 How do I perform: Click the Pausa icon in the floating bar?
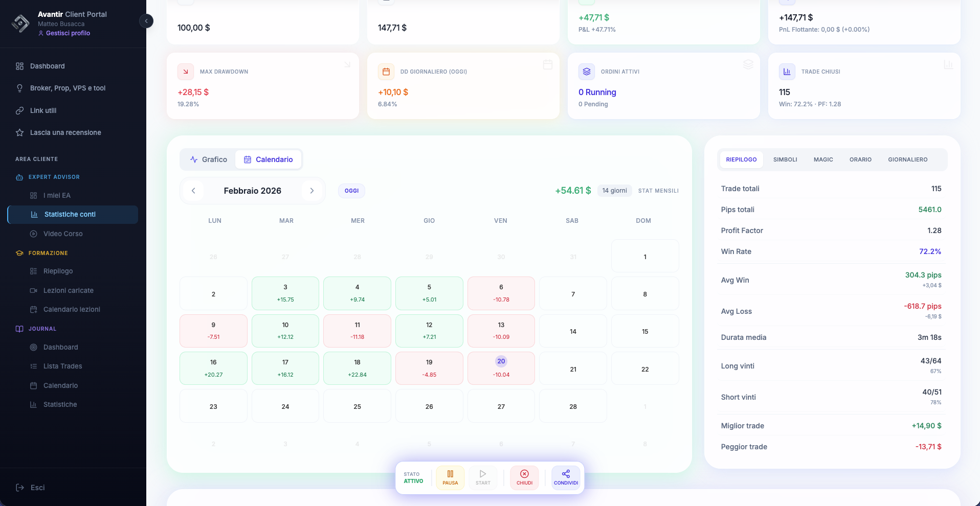click(x=450, y=477)
